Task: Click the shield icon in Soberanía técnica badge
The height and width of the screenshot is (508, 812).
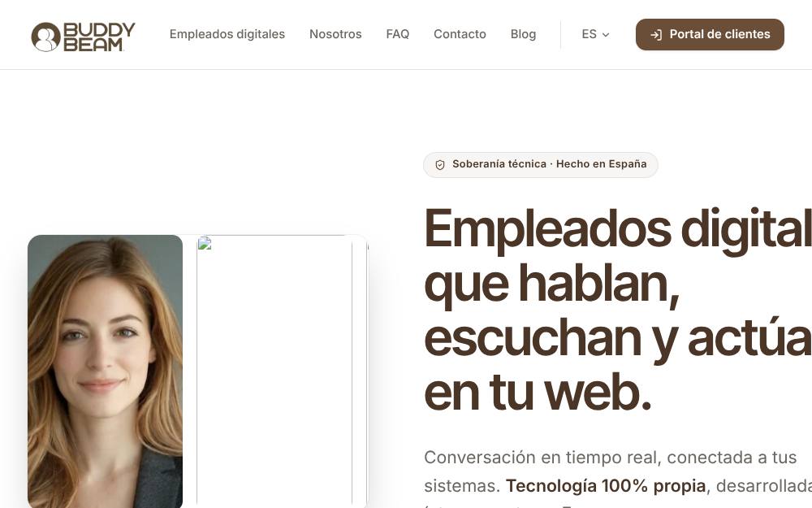Action: pyautogui.click(x=439, y=165)
